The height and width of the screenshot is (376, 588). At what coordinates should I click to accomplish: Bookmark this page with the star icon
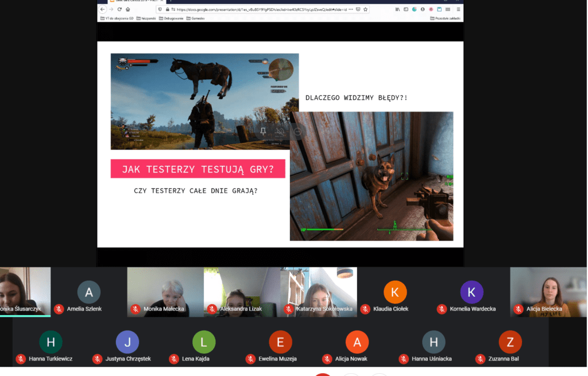pyautogui.click(x=365, y=9)
